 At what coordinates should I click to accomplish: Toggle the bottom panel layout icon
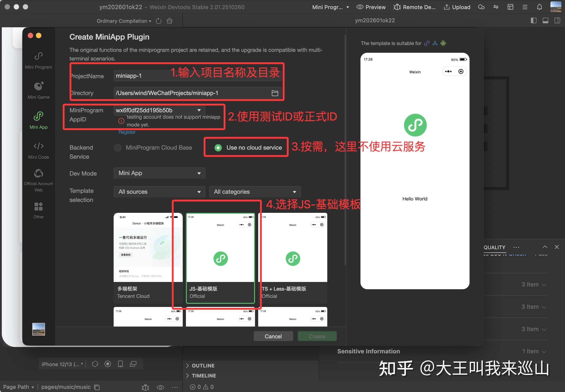point(545,21)
